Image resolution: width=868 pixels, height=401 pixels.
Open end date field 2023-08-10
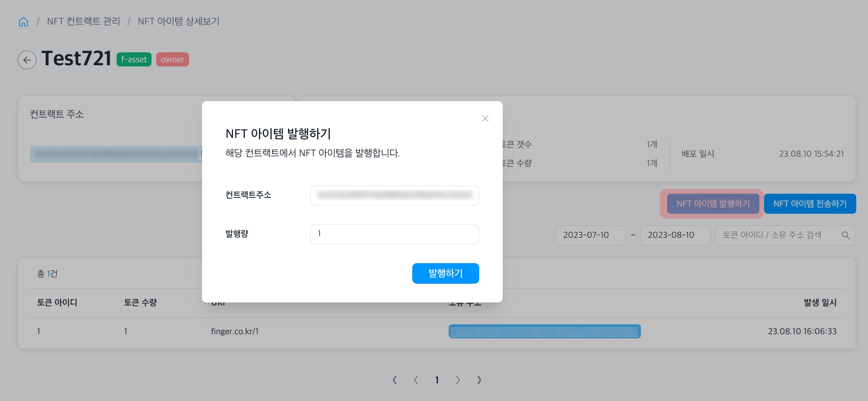click(675, 235)
